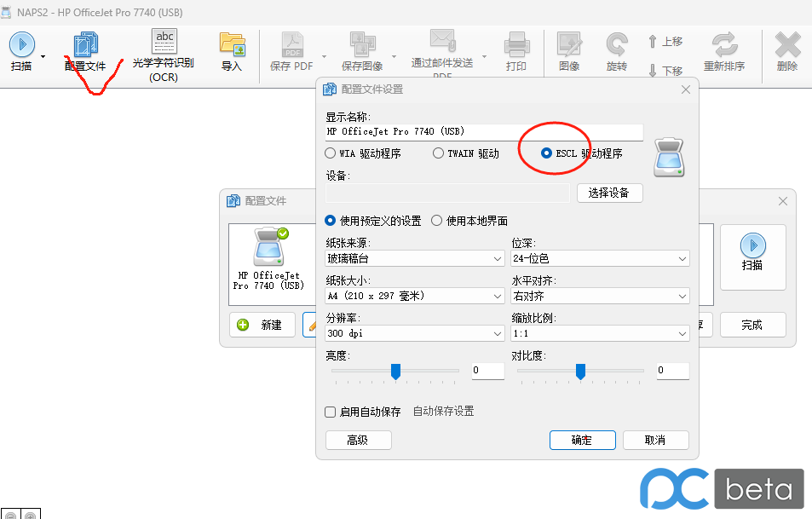Screen dimensions: 812x519
Task: Open the scan button dropdown arrow
Action: coord(43,56)
